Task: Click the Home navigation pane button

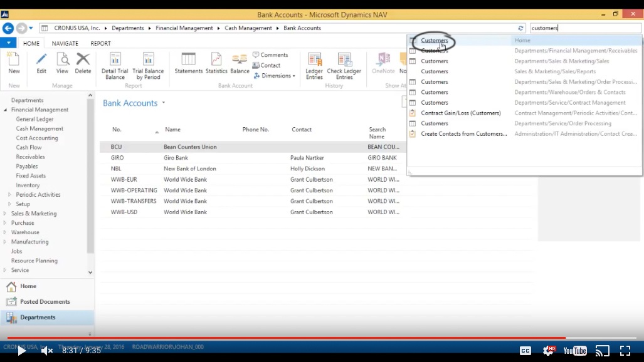Action: 47,286
